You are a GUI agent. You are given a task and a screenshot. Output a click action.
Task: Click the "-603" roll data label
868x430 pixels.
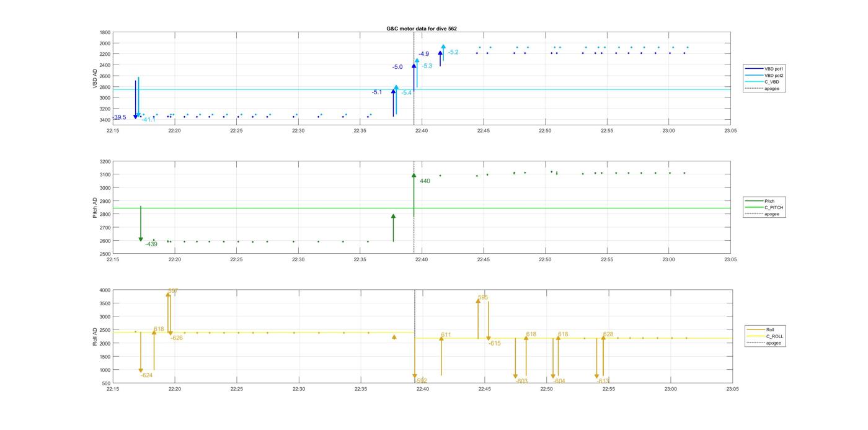[x=521, y=381]
